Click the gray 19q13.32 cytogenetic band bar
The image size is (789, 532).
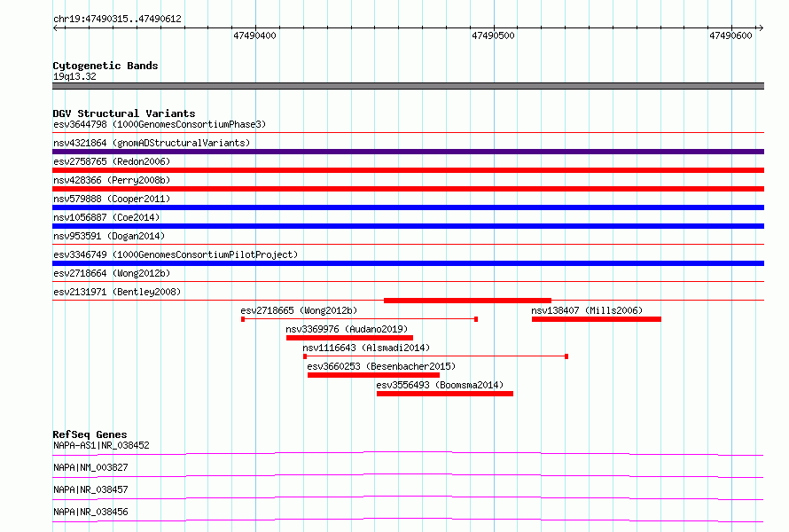click(x=408, y=86)
